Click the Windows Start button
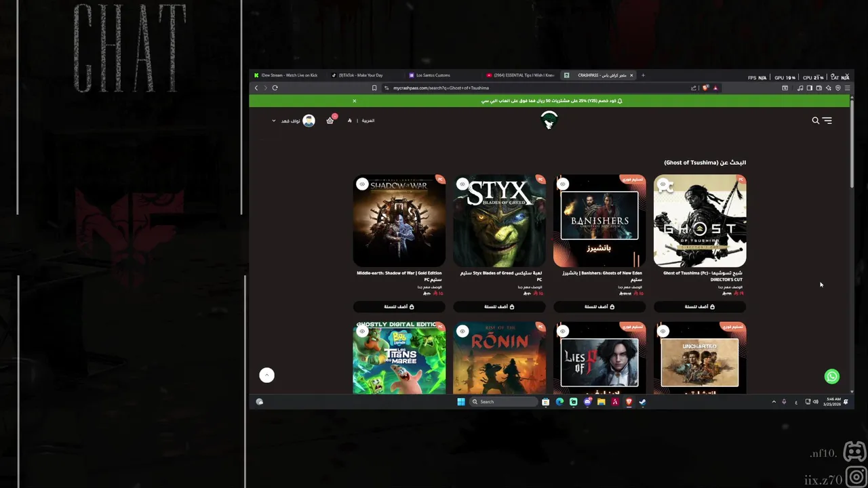This screenshot has width=868, height=488. (x=461, y=402)
